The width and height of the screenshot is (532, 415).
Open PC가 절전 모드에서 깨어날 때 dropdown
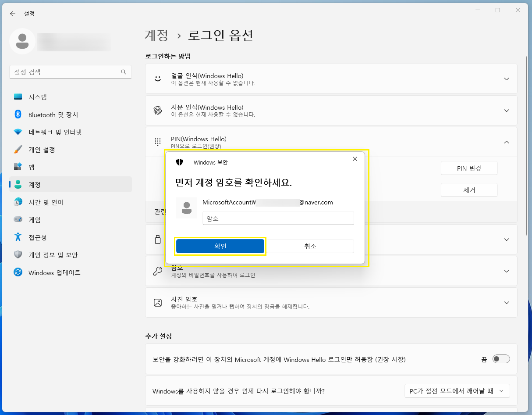tap(457, 391)
